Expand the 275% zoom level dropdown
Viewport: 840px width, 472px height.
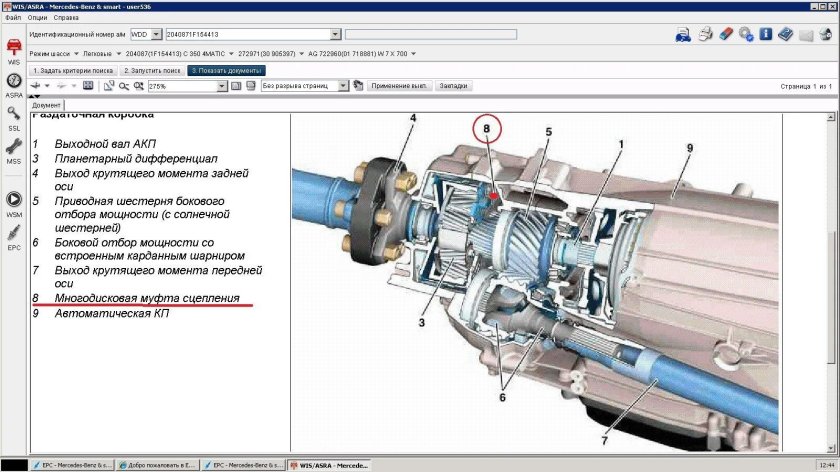pyautogui.click(x=222, y=87)
